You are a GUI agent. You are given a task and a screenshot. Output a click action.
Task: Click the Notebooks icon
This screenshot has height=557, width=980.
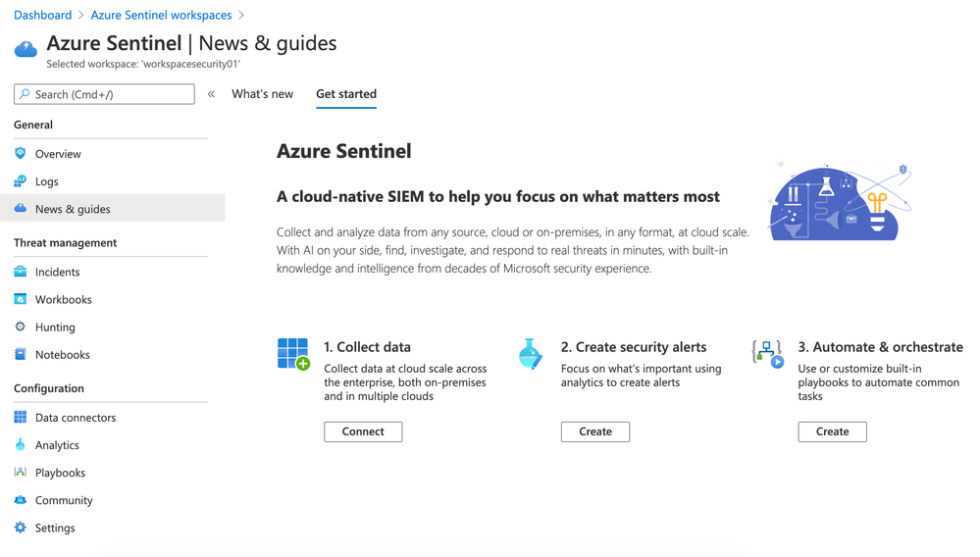20,354
